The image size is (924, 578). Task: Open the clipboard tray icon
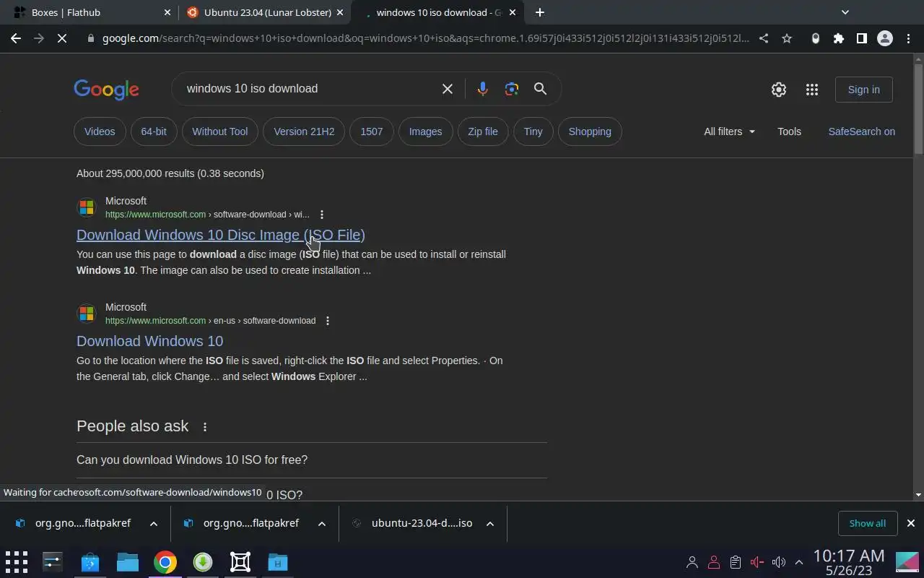point(736,562)
